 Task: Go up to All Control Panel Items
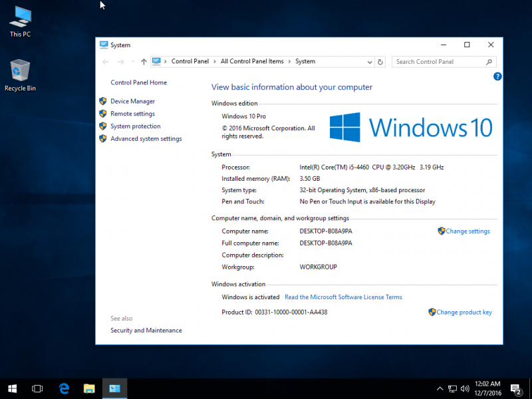point(144,62)
